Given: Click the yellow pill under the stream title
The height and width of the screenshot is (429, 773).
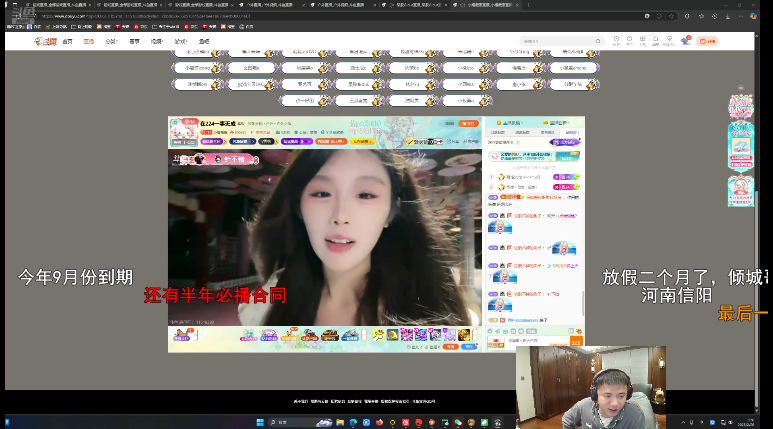Looking at the screenshot, I should click(x=362, y=142).
